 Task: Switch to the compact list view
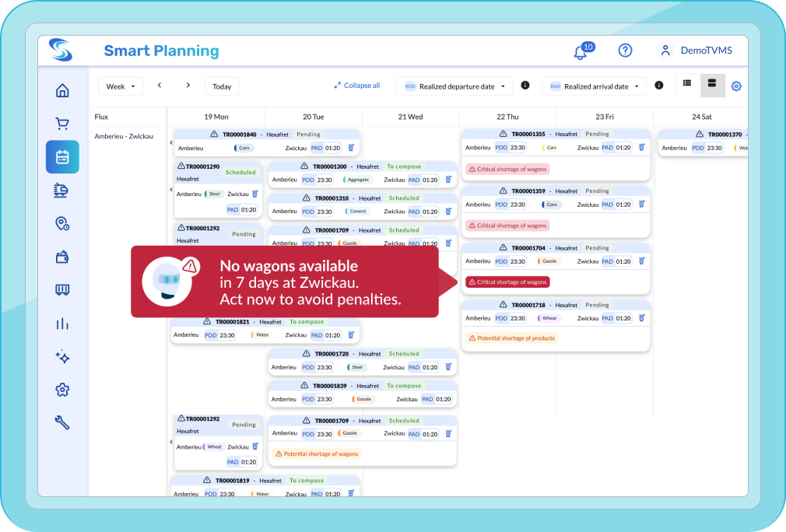(687, 84)
